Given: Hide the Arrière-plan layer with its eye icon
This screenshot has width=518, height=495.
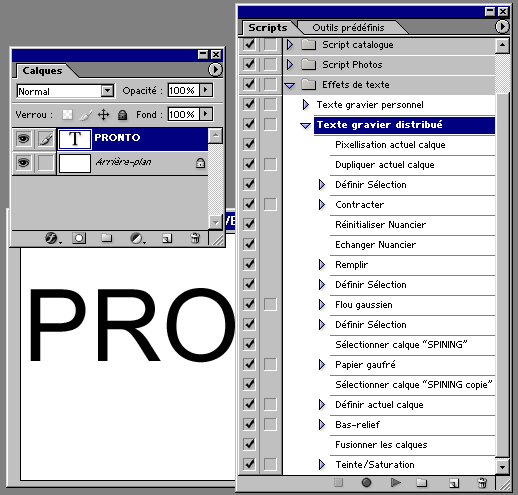Looking at the screenshot, I should point(23,163).
